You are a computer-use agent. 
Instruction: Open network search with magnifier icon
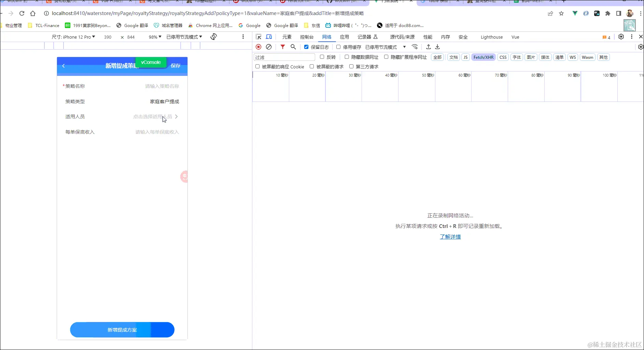click(293, 47)
